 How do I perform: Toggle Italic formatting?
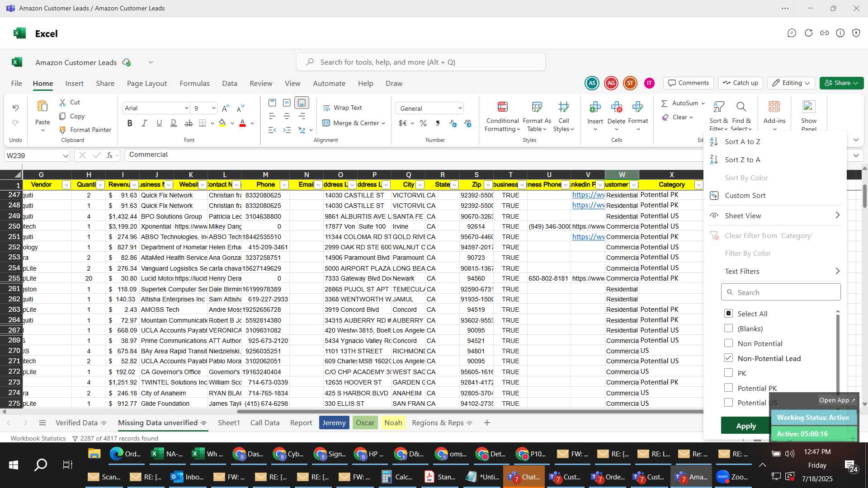[144, 123]
